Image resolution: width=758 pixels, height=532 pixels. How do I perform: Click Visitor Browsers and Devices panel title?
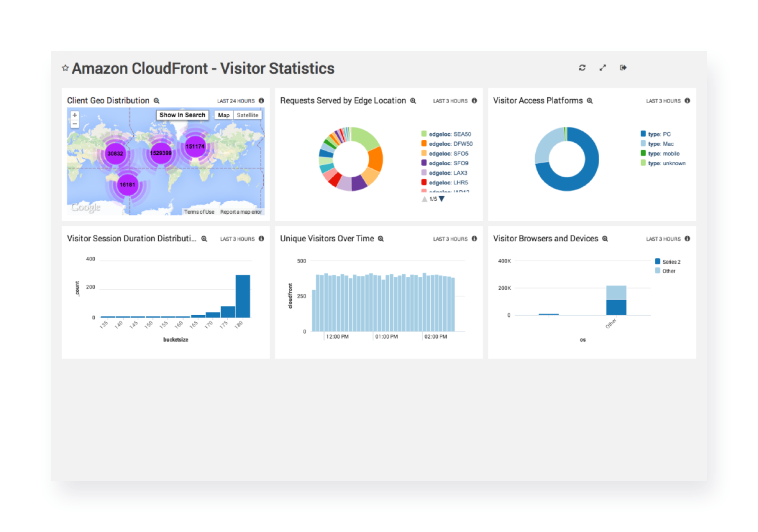pyautogui.click(x=545, y=239)
